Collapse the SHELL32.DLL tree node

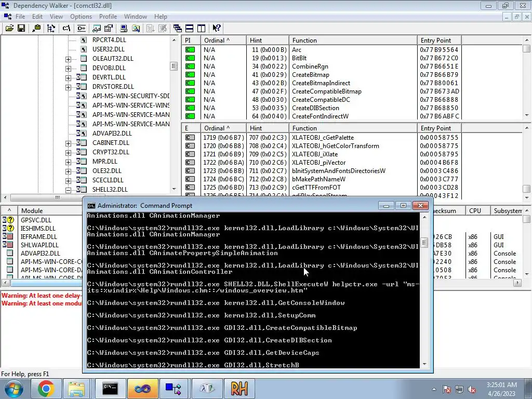click(x=68, y=190)
